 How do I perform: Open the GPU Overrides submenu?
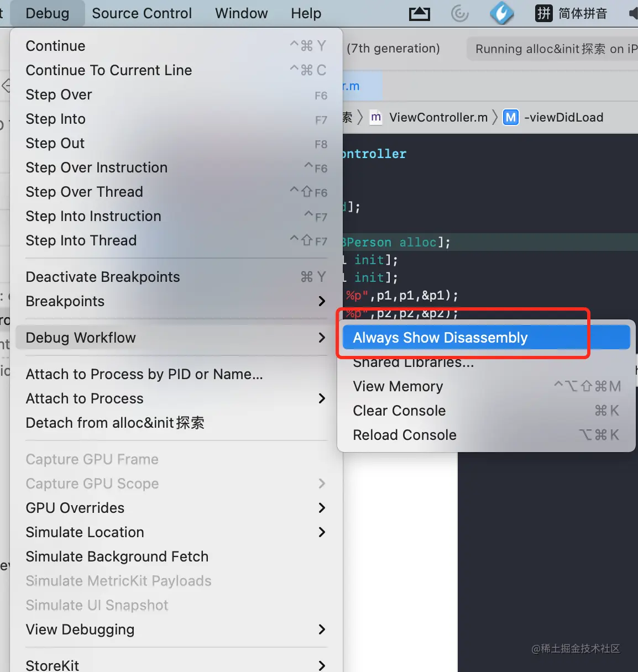(176, 508)
